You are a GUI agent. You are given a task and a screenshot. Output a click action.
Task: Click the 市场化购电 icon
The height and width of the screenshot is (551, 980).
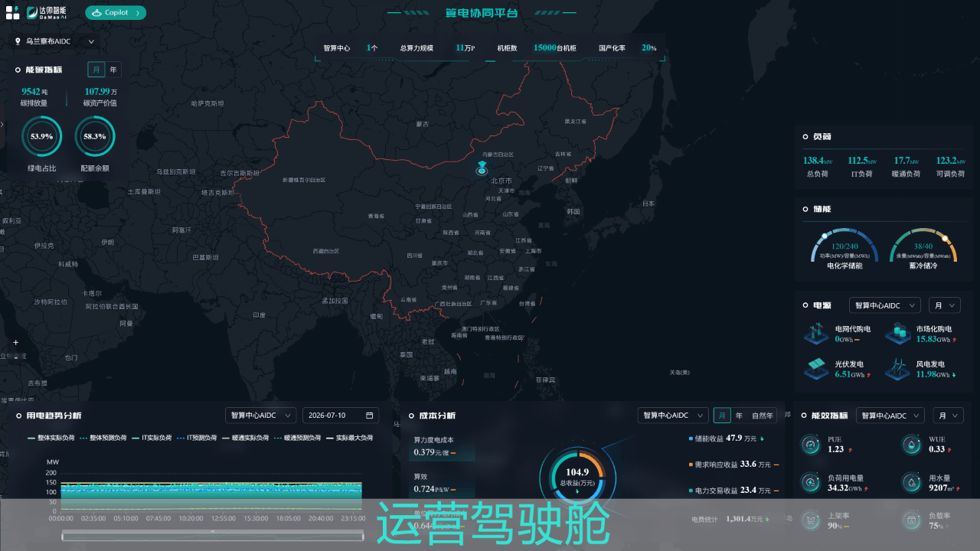[898, 333]
